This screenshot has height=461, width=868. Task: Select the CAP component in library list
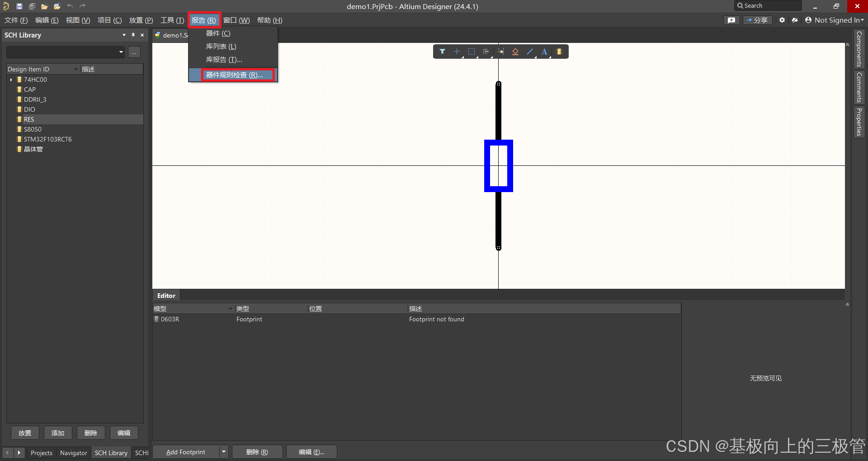pos(75,89)
